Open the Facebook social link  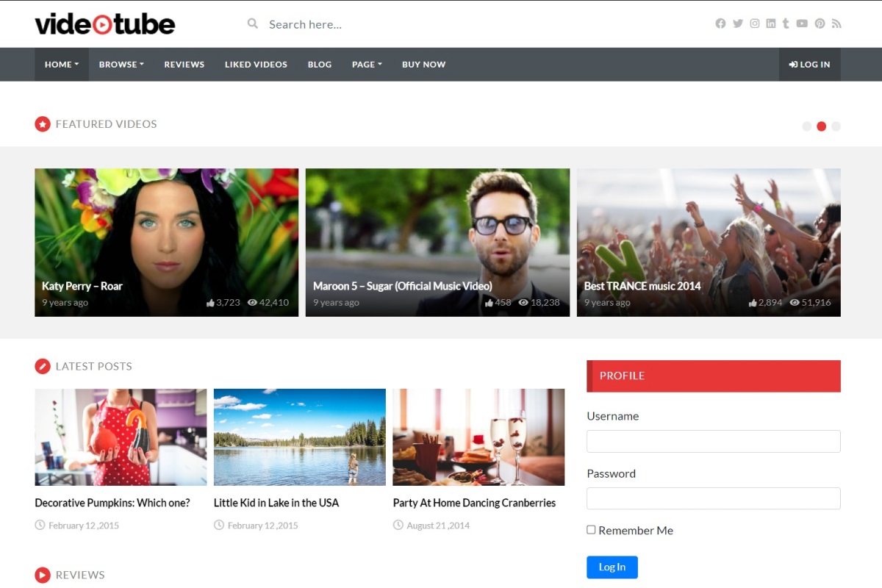click(x=720, y=24)
